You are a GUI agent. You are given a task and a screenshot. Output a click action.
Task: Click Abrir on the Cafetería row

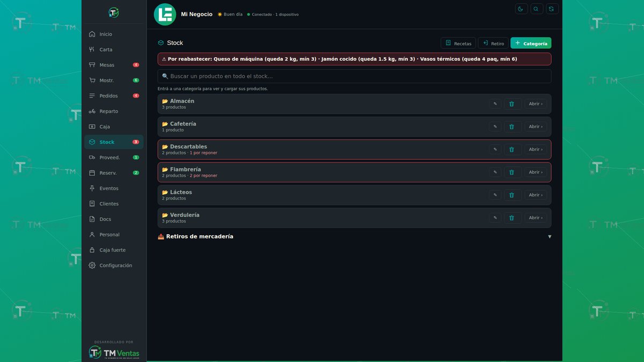tap(536, 127)
